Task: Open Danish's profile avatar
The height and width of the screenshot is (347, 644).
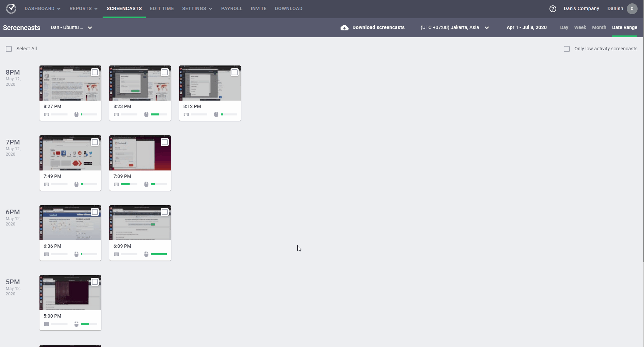Action: click(632, 8)
